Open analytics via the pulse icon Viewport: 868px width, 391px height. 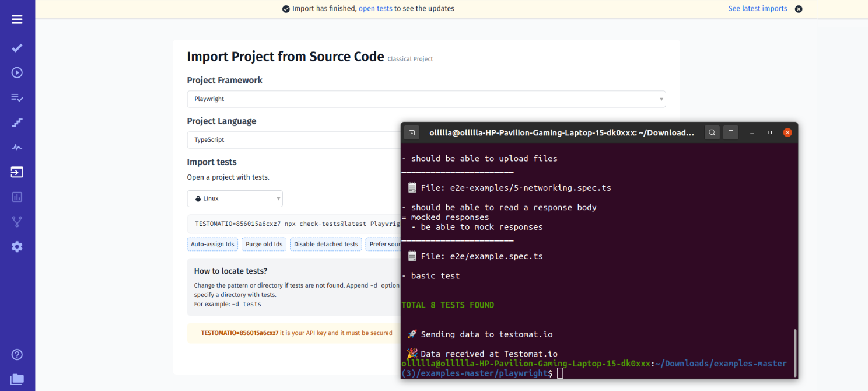[x=17, y=146]
